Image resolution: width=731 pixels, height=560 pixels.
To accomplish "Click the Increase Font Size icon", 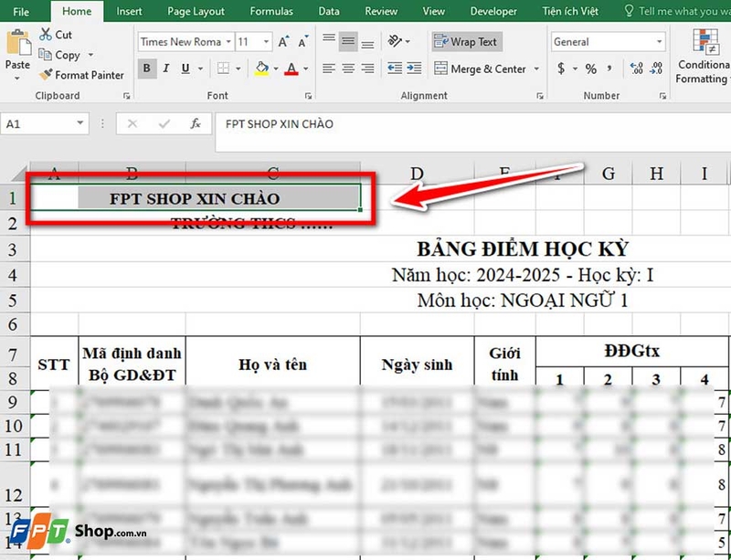I will tap(283, 40).
